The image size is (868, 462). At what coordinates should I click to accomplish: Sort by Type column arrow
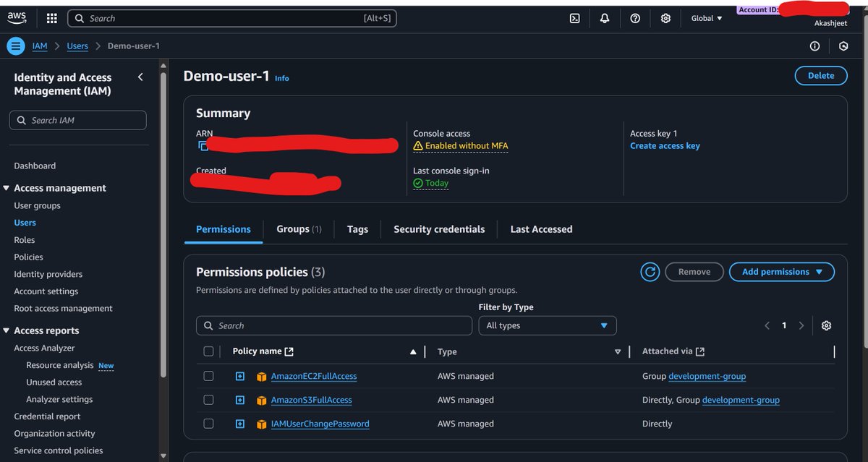pyautogui.click(x=618, y=352)
